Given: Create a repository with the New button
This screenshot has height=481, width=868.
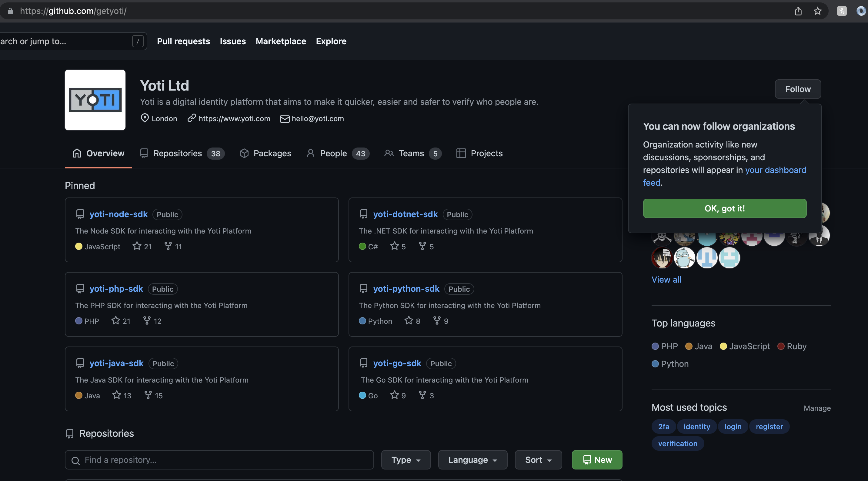Looking at the screenshot, I should (597, 460).
